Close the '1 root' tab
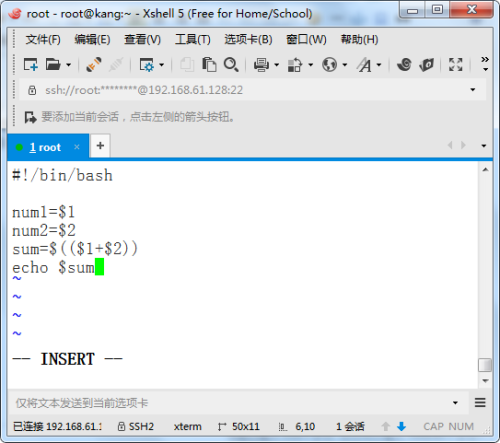This screenshot has width=500, height=443. coord(77,147)
